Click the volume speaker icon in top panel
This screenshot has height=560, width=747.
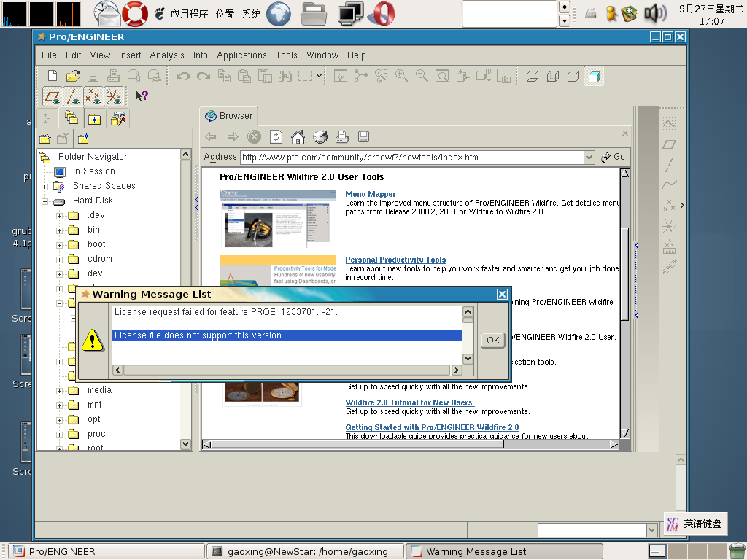point(654,13)
